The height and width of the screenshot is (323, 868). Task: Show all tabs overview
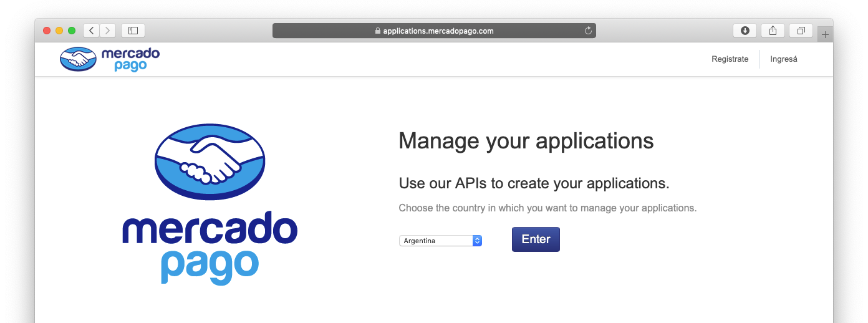click(801, 31)
